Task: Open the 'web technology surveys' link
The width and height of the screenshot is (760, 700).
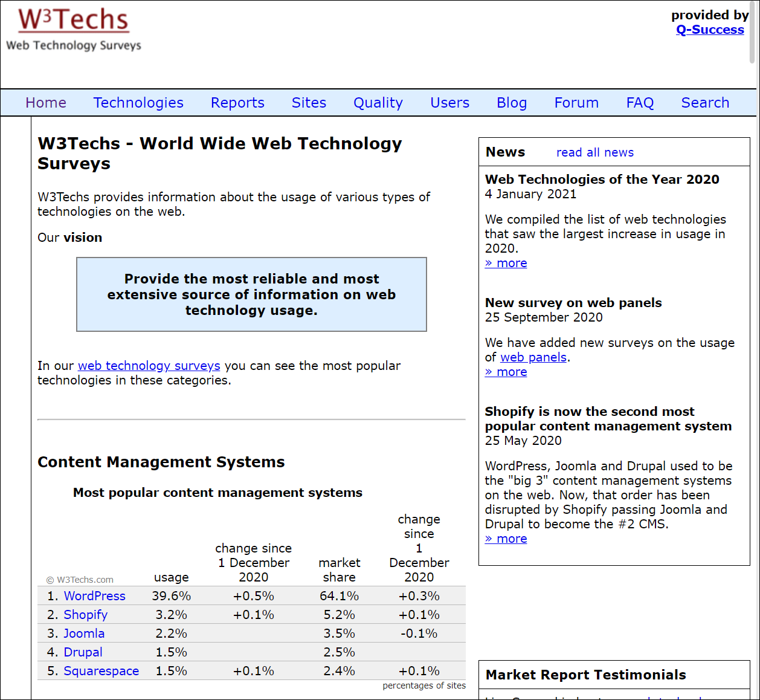Action: [x=149, y=366]
